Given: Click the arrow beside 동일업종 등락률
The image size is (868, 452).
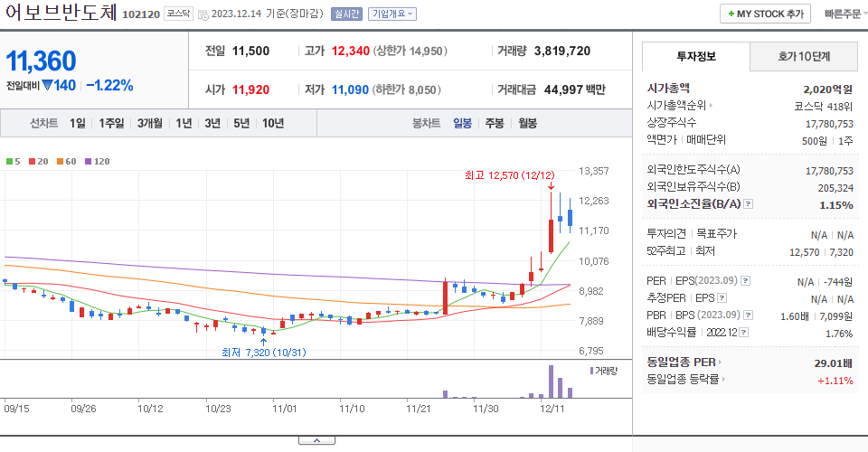Looking at the screenshot, I should coord(724,380).
